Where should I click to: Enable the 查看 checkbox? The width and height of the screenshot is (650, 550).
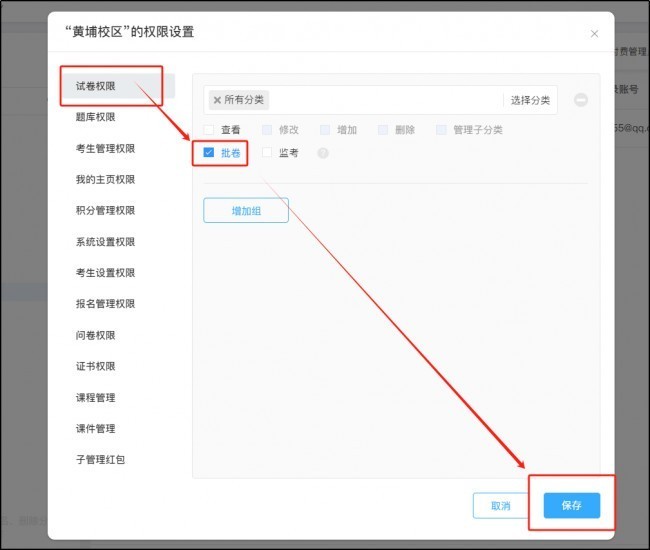tap(209, 130)
